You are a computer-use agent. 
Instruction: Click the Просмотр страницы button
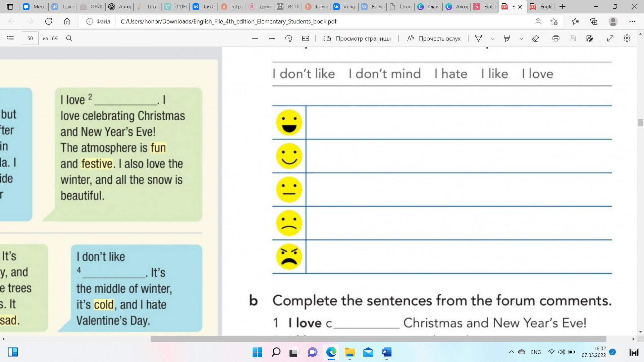pos(357,38)
